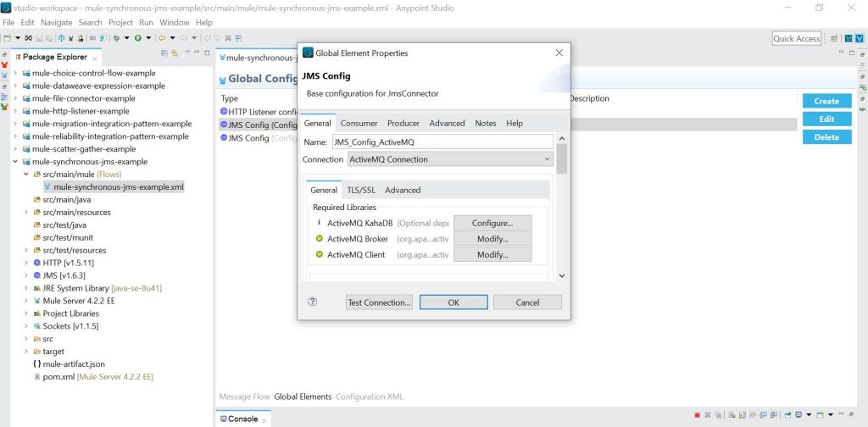The width and height of the screenshot is (868, 427).
Task: Click Configure for ActiveMQ KahaDB
Action: tap(492, 223)
